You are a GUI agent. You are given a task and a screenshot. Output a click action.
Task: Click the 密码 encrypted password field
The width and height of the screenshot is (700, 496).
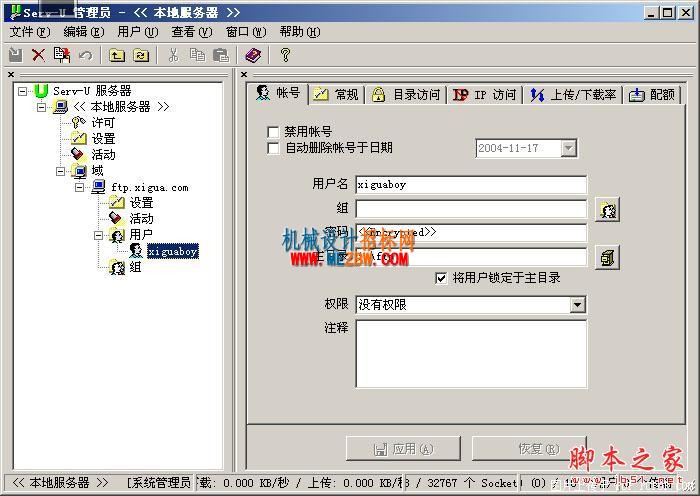(471, 233)
